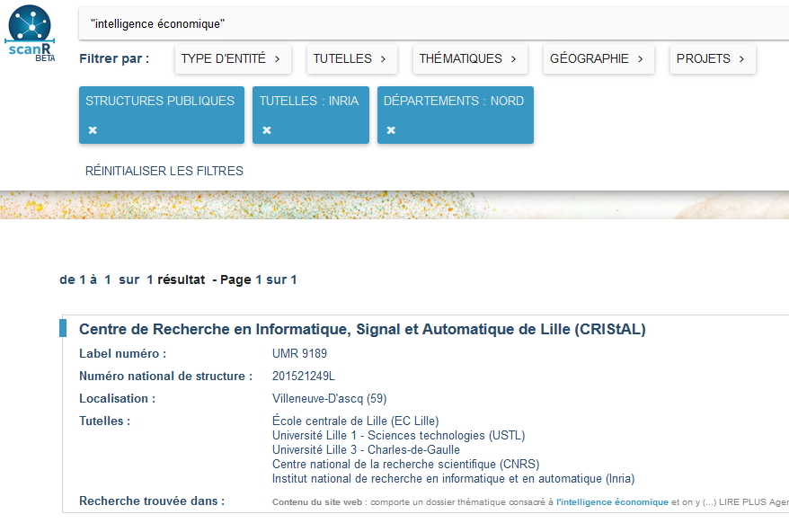Click LIRE PLUS in the result excerpt

point(742,501)
